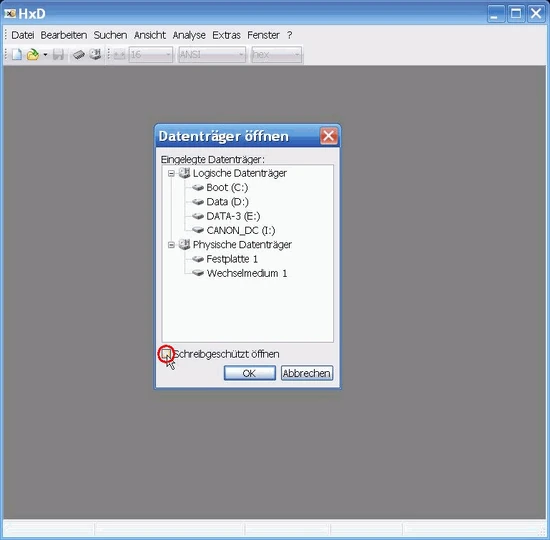
Task: Click the Save floppy disk icon
Action: [x=58, y=55]
